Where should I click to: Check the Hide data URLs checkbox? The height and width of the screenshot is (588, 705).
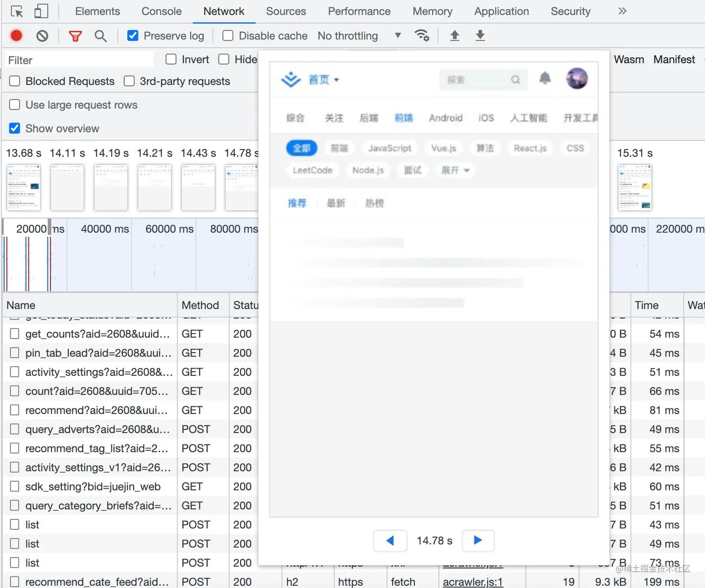click(224, 59)
